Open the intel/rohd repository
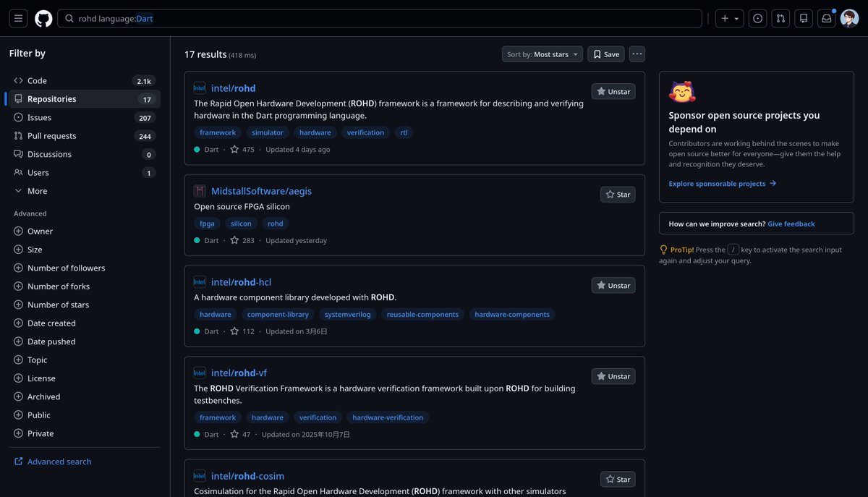This screenshot has height=497, width=868. pyautogui.click(x=234, y=88)
